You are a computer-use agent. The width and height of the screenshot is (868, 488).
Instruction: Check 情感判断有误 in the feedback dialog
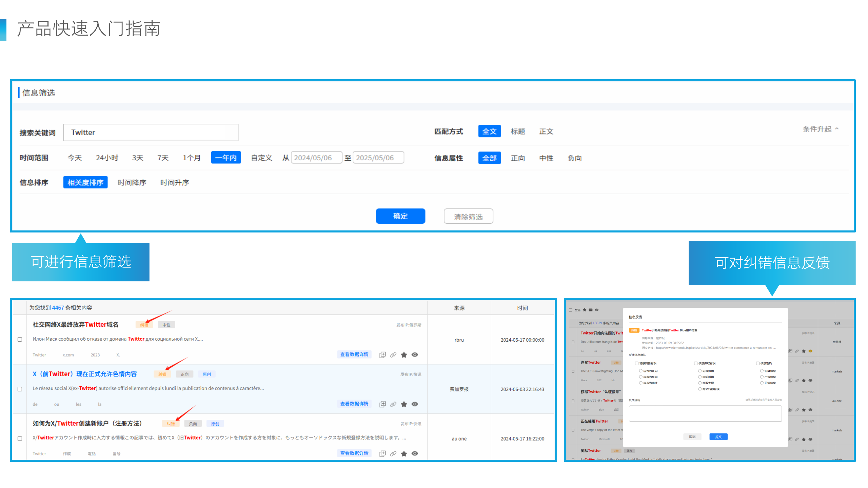click(x=637, y=363)
